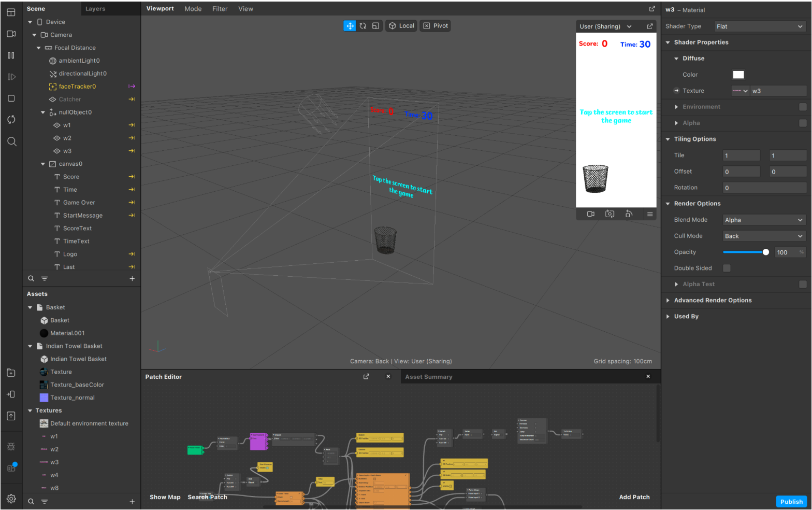Open the simulator hamburger menu
This screenshot has height=510, width=812.
click(x=650, y=214)
